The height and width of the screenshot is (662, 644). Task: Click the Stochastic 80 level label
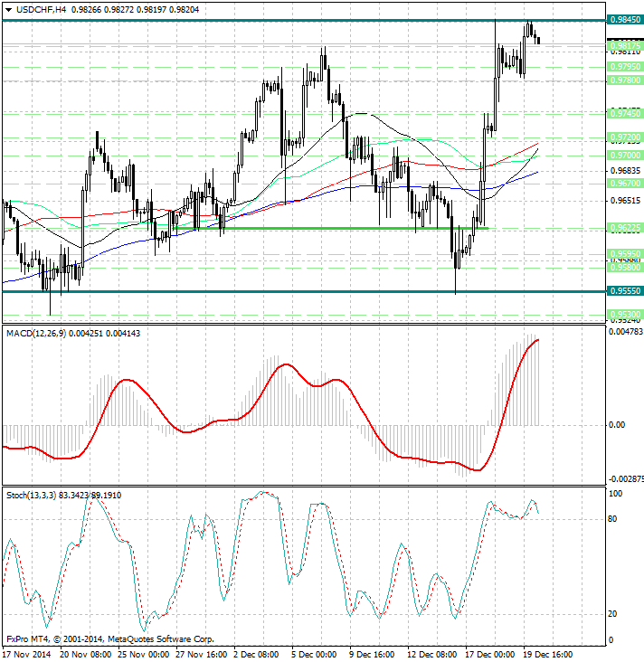pyautogui.click(x=612, y=519)
